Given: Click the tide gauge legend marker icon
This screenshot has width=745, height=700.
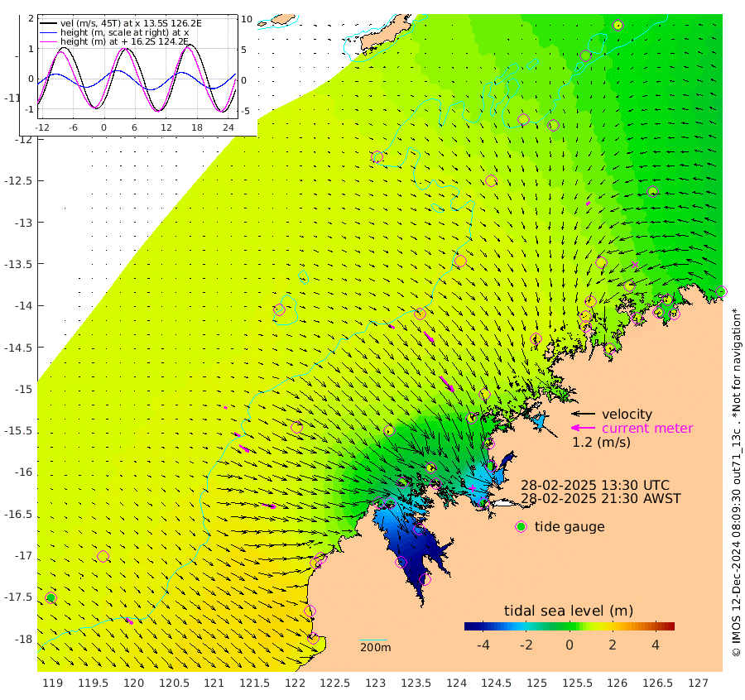Looking at the screenshot, I should coord(521,527).
